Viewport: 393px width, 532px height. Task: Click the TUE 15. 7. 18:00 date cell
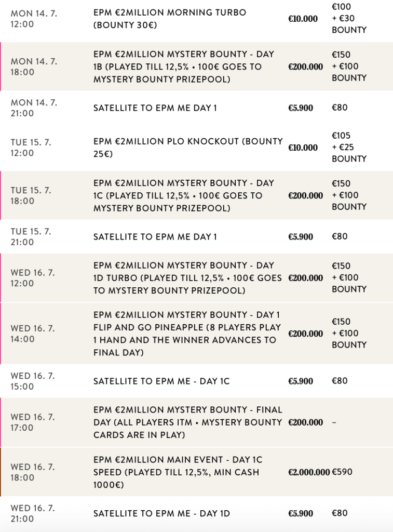[31, 196]
